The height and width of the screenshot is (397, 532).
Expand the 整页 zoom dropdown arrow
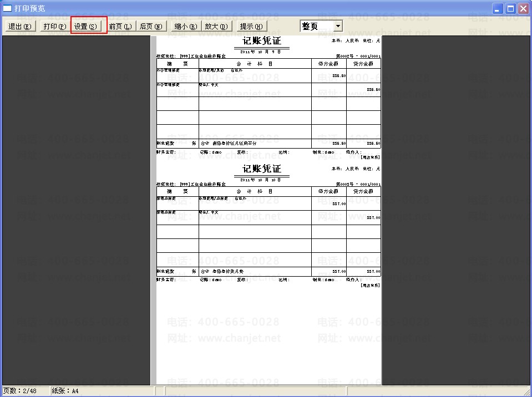[338, 26]
